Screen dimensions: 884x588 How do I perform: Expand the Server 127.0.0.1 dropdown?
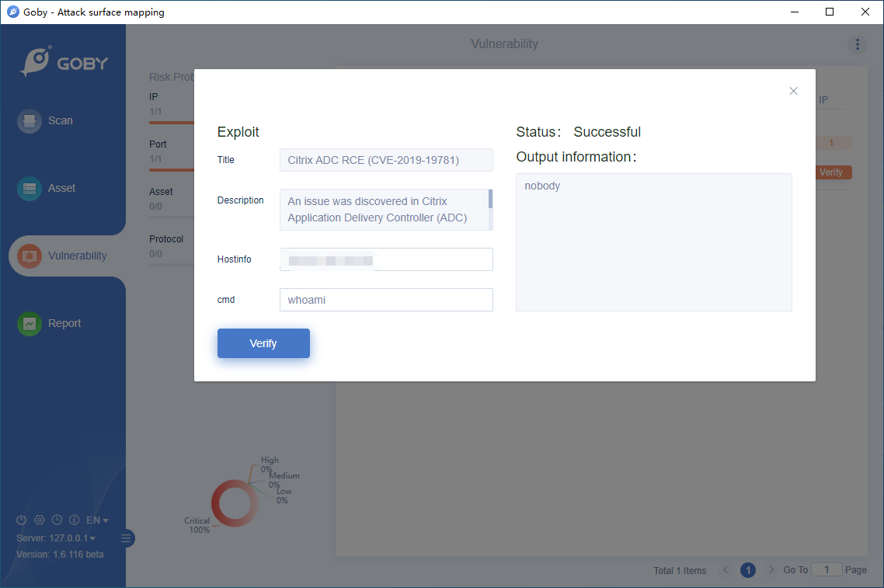point(56,538)
